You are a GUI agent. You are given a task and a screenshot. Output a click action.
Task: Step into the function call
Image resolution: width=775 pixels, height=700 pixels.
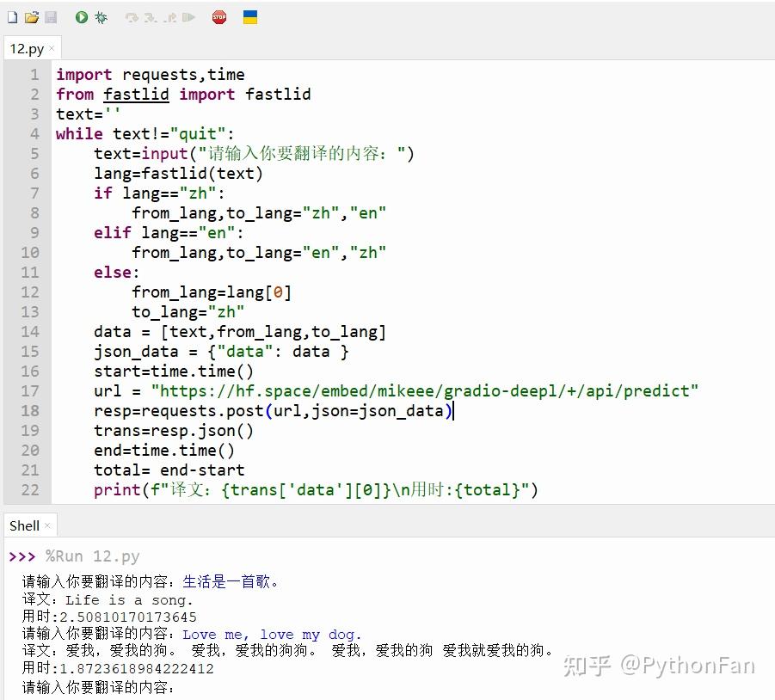point(149,16)
